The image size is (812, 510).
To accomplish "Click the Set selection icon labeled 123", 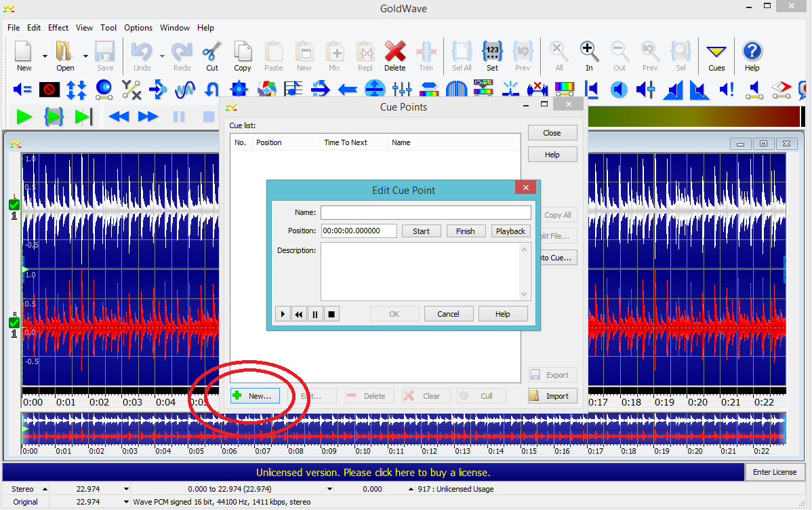I will (x=492, y=56).
